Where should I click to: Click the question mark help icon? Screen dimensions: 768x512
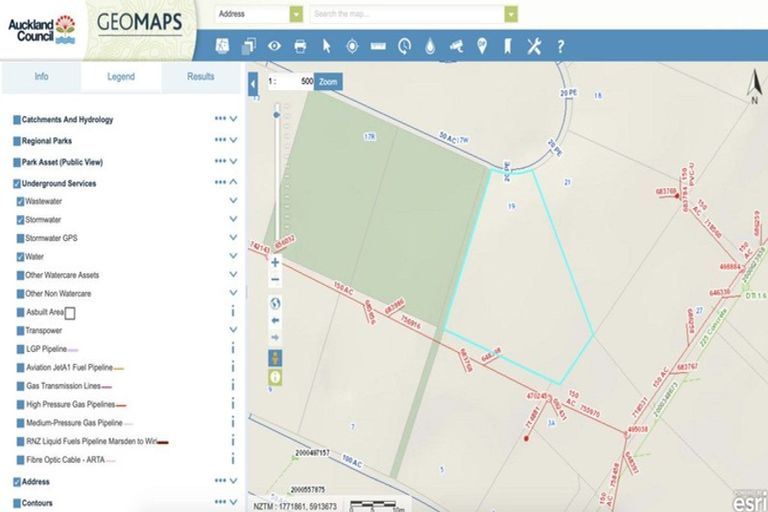pos(560,46)
